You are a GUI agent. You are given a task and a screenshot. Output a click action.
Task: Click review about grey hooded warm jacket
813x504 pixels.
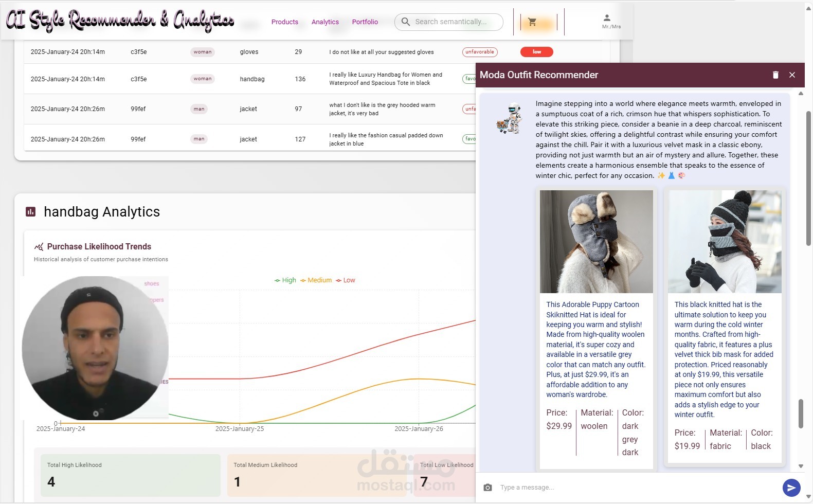[382, 109]
